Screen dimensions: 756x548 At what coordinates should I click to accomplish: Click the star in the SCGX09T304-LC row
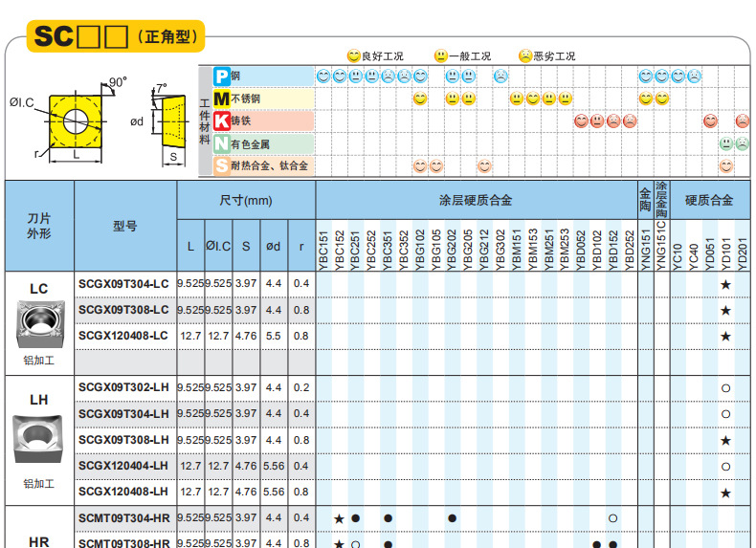(725, 284)
